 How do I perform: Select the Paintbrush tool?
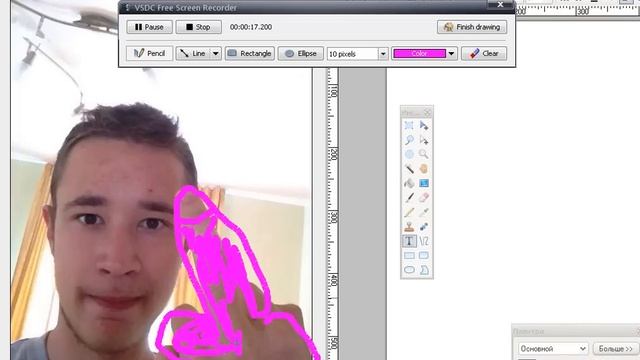pos(409,198)
